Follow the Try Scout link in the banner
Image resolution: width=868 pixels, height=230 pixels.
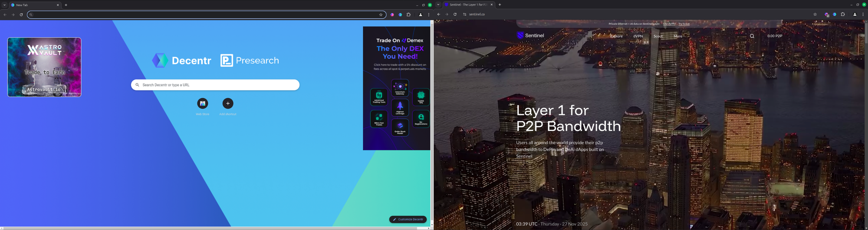pyautogui.click(x=684, y=24)
